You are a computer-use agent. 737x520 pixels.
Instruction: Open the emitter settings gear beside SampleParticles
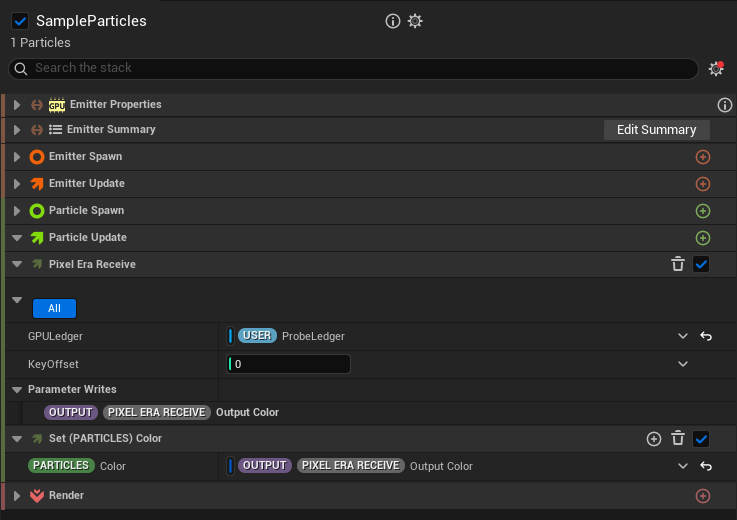[415, 21]
